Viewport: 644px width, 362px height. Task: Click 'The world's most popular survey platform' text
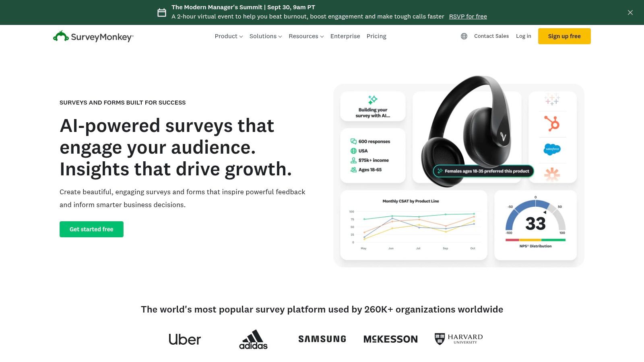(322, 309)
